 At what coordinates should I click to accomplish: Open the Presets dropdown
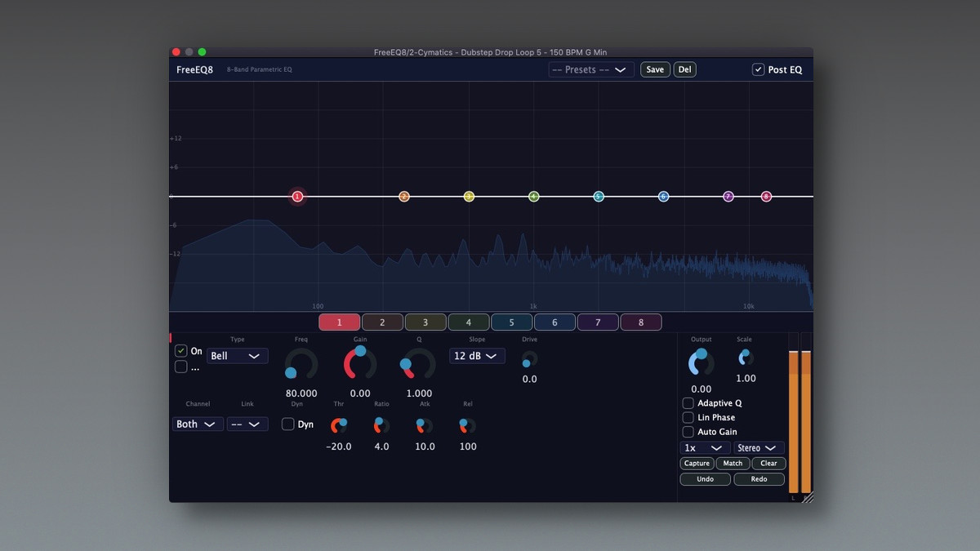(591, 70)
